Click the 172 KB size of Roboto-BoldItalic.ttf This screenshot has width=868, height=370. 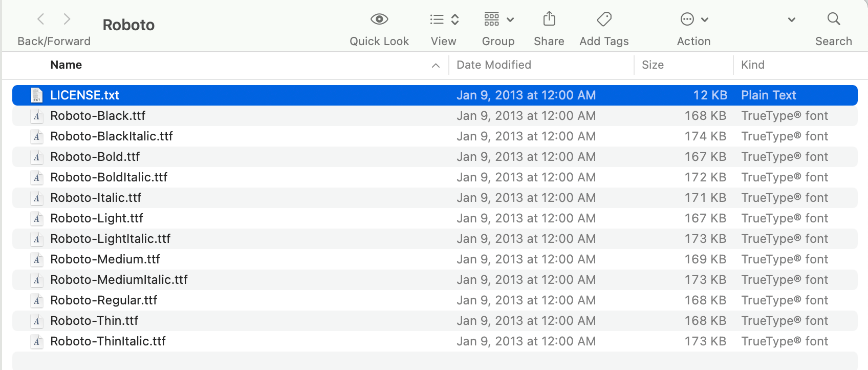click(x=705, y=177)
